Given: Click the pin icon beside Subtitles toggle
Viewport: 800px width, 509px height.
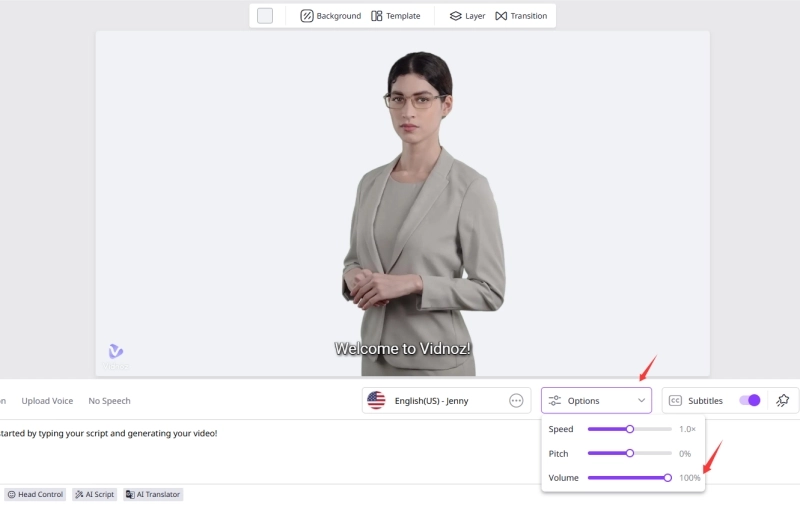Looking at the screenshot, I should [782, 400].
